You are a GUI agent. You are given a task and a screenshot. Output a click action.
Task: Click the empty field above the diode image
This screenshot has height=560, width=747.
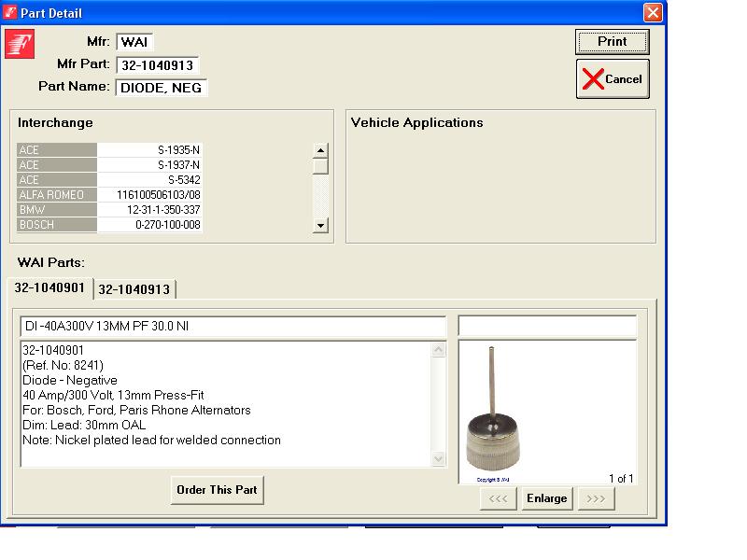[547, 326]
